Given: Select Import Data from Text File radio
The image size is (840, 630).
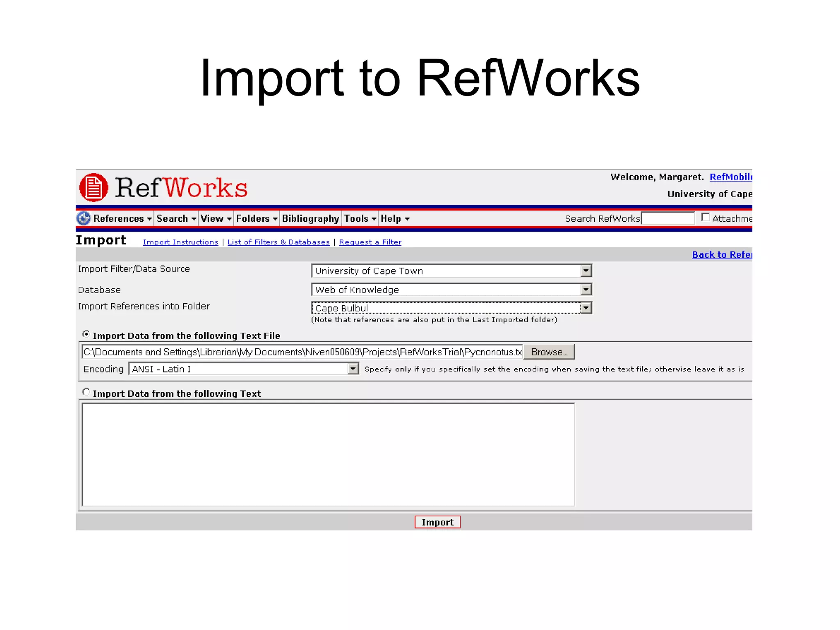Looking at the screenshot, I should coord(86,334).
